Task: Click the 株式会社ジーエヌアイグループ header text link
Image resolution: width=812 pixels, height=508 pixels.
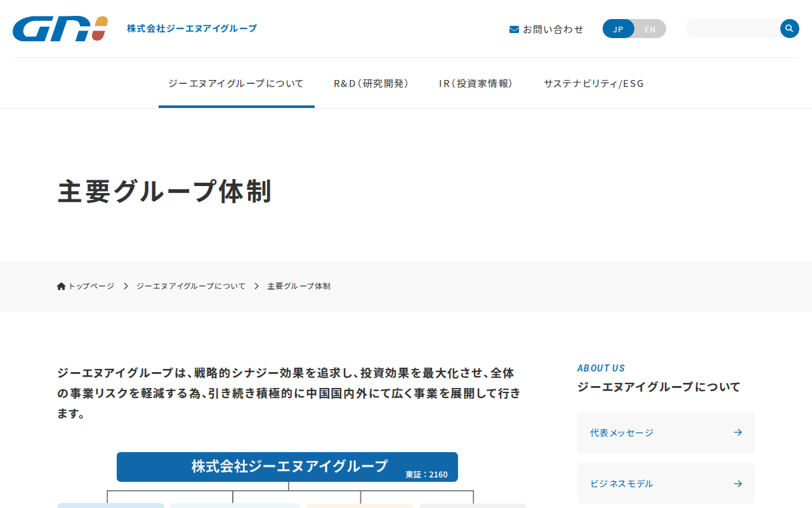Action: pos(192,29)
